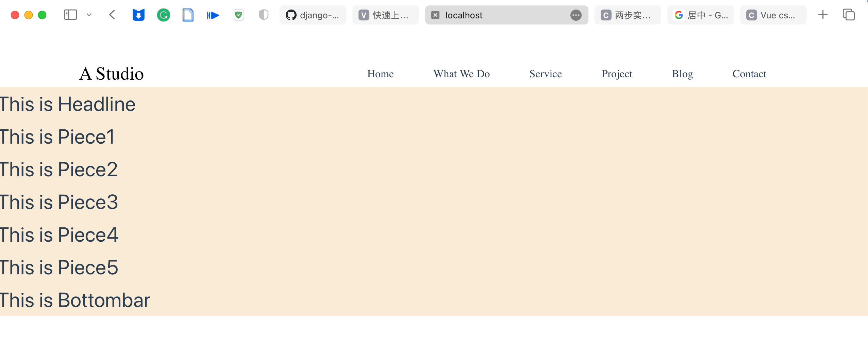
Task: Click the green full-screen window button
Action: [x=42, y=15]
